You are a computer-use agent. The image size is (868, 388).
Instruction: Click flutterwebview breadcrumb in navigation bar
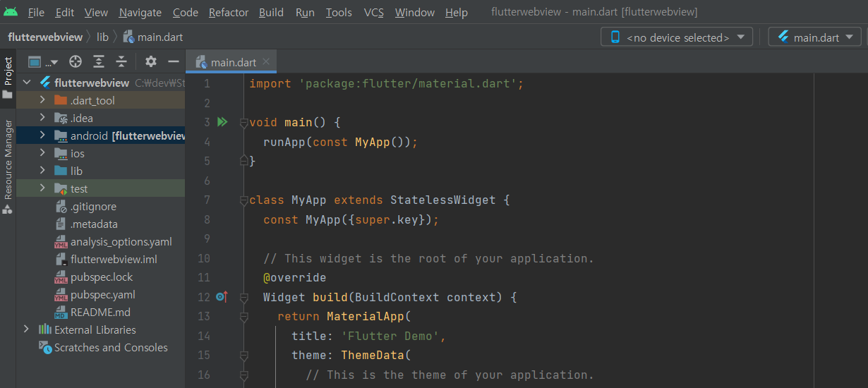[45, 37]
